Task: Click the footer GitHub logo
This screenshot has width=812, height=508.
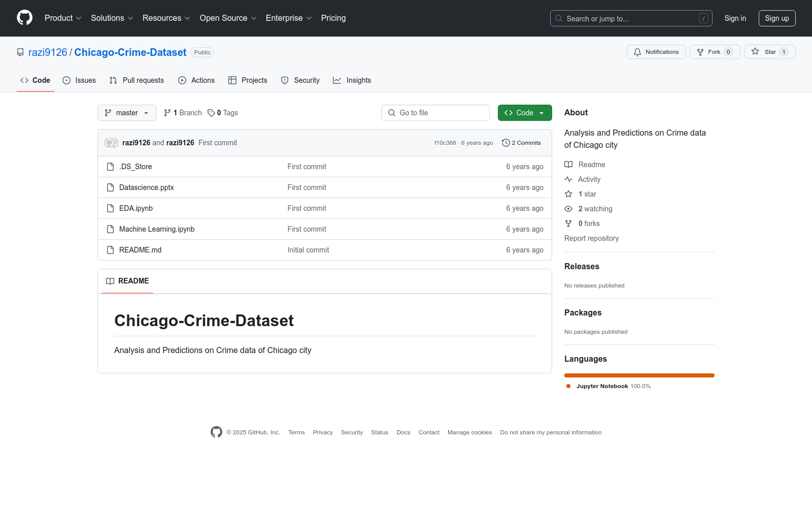Action: click(x=216, y=432)
